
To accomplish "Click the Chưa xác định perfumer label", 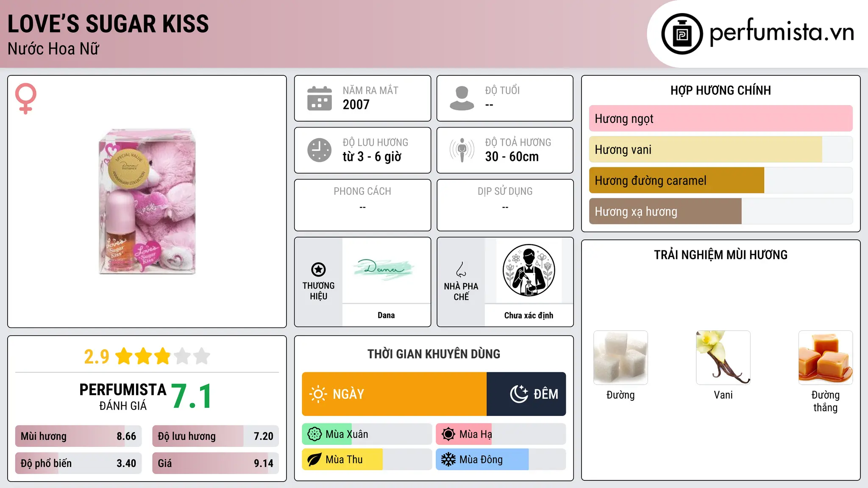I will pyautogui.click(x=529, y=315).
